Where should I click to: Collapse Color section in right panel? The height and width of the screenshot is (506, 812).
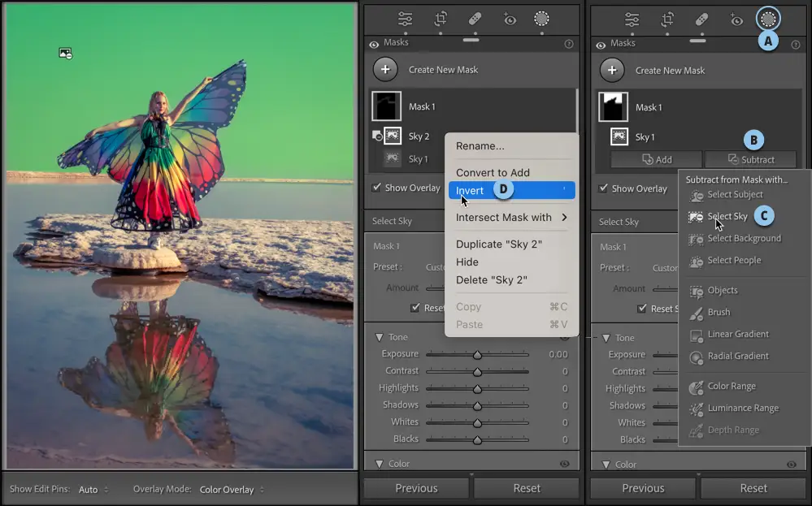click(606, 465)
